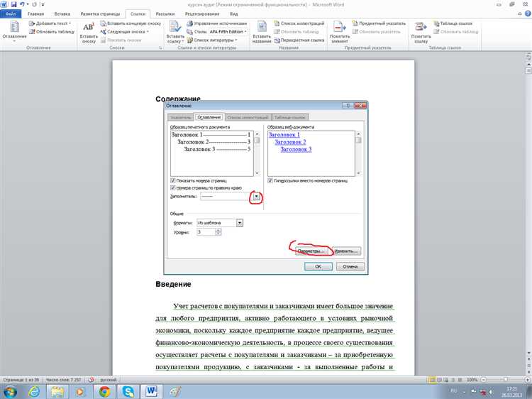Click the Параметры... button in dialog

311,251
